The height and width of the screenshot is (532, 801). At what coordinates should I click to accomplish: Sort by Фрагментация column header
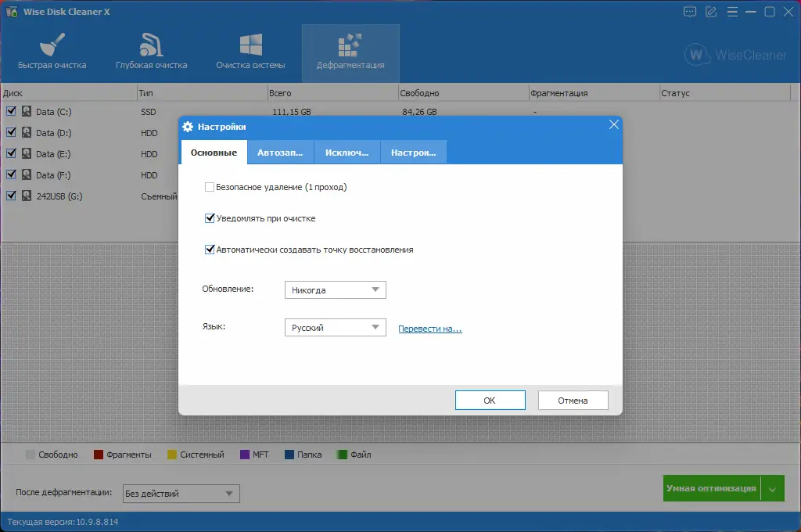tap(594, 93)
